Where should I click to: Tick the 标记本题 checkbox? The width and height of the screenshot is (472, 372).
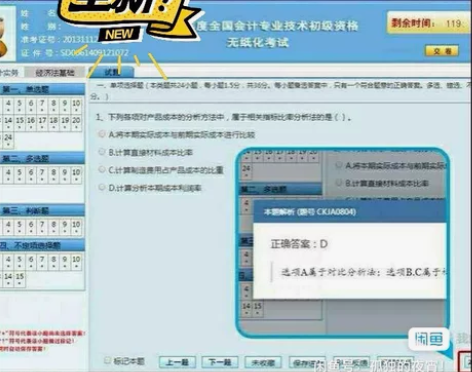click(x=107, y=360)
